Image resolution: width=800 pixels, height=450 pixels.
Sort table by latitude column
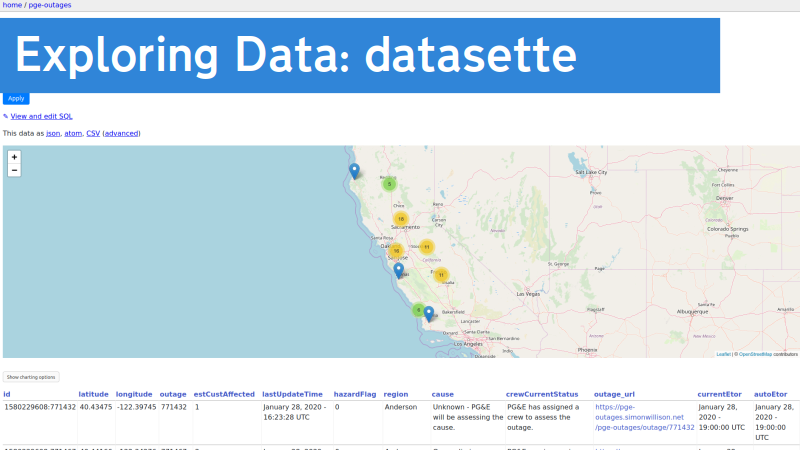tap(93, 394)
